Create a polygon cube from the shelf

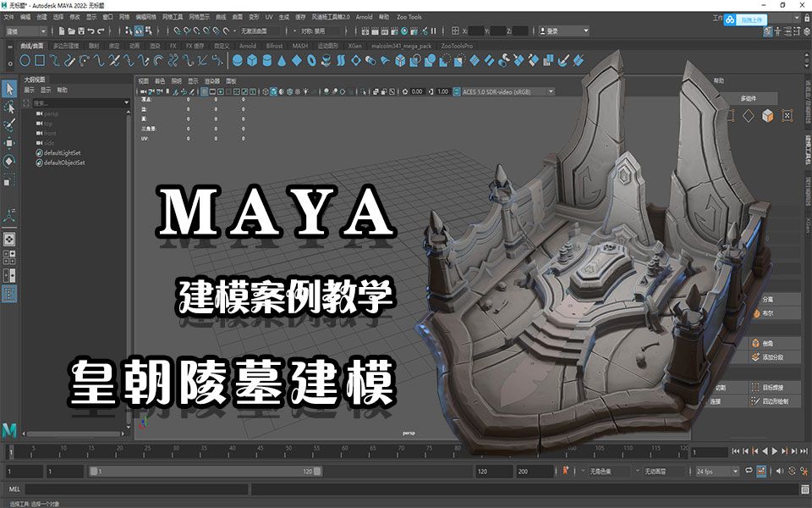251,60
